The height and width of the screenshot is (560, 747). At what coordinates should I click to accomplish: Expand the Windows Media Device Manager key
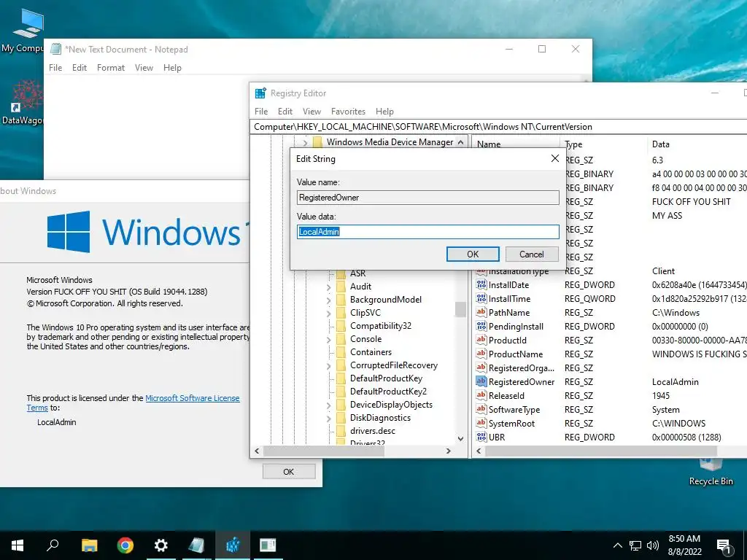click(306, 142)
